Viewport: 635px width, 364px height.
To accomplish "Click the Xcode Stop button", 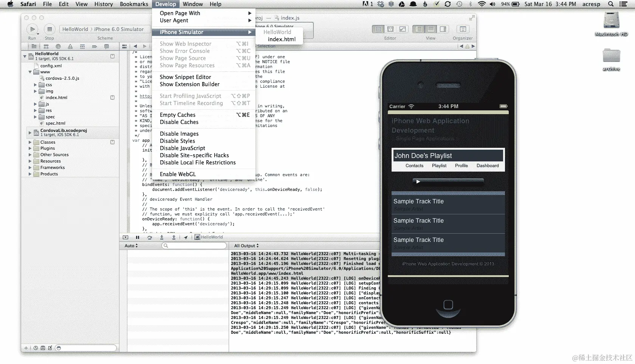I will (x=49, y=29).
